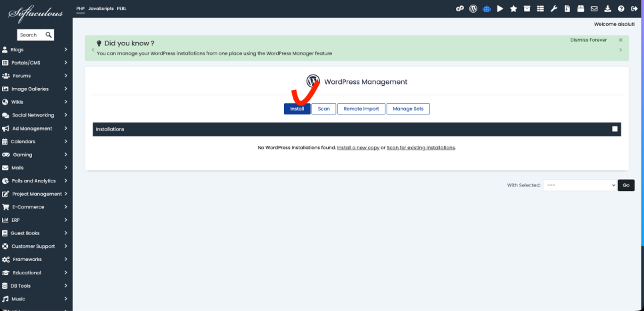644x311 pixels.
Task: Open the With Selected dropdown
Action: tap(580, 185)
